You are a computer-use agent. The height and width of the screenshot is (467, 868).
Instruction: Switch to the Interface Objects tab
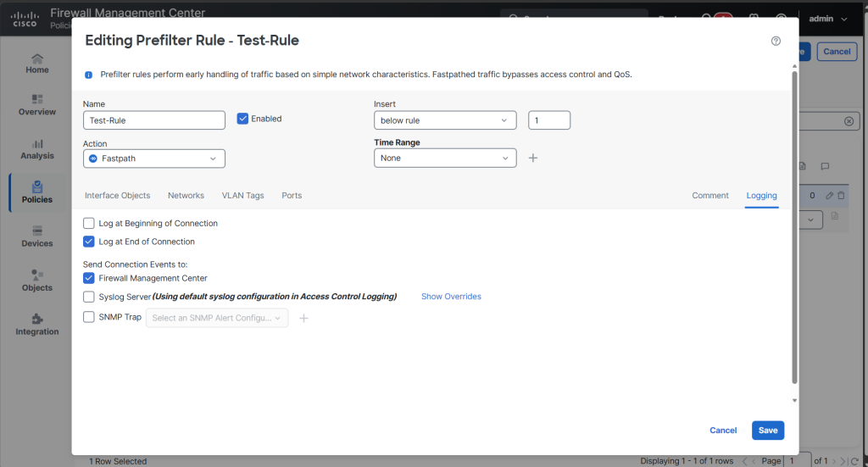(117, 195)
